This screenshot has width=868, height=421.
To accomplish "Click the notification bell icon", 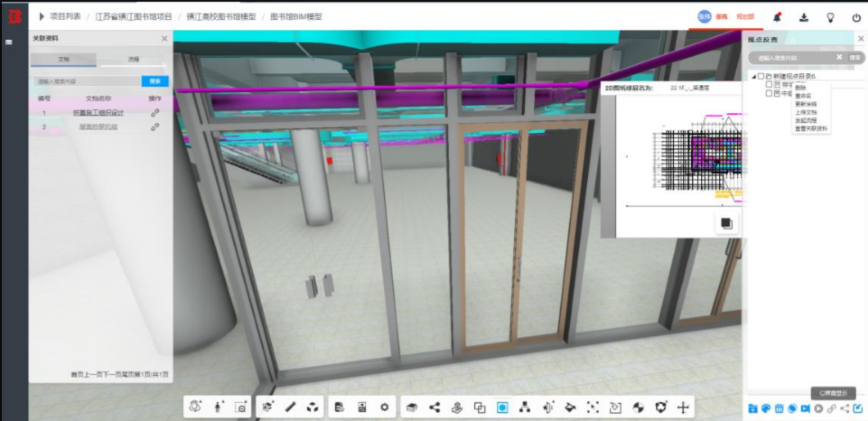I will 778,17.
